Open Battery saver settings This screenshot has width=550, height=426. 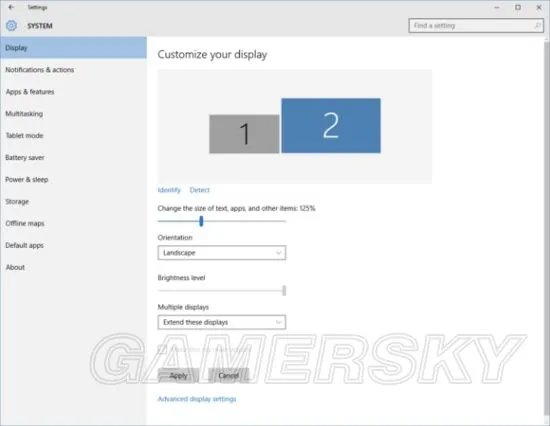pyautogui.click(x=25, y=158)
